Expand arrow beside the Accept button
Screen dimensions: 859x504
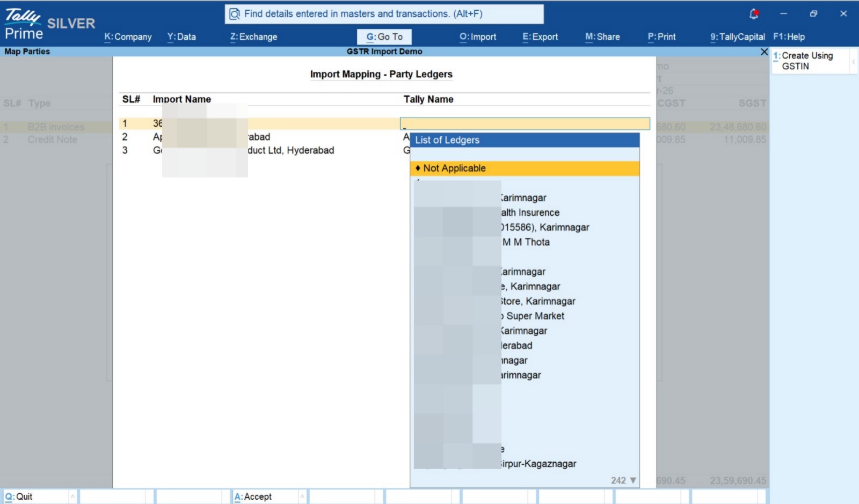tap(302, 496)
